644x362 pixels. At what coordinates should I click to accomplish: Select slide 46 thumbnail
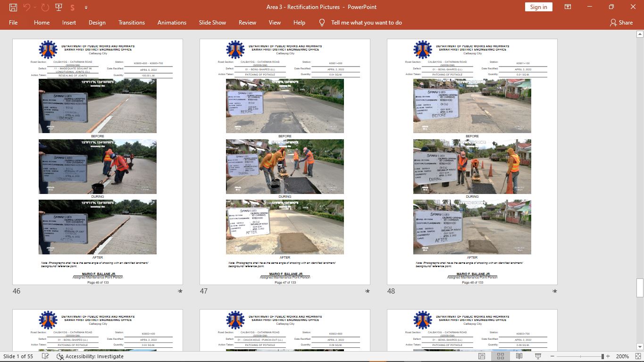coord(98,162)
